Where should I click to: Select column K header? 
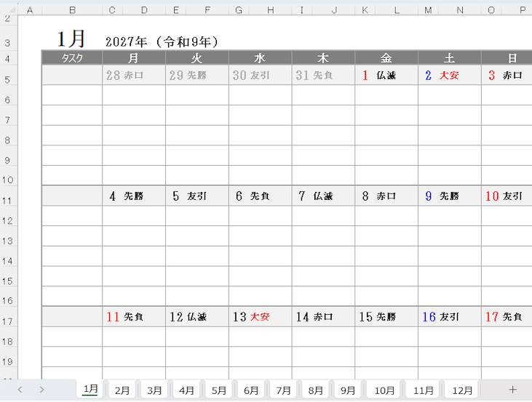[x=365, y=10]
